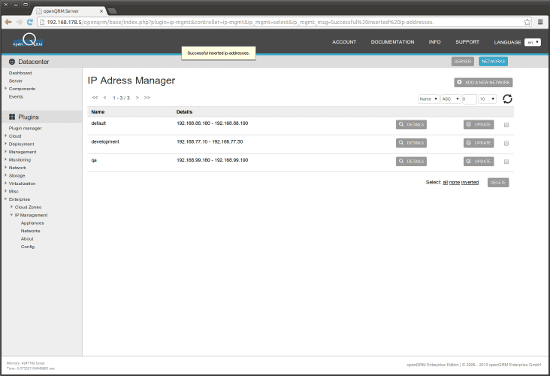Open Networks under IP Management
The width and height of the screenshot is (550, 376).
pyautogui.click(x=31, y=231)
